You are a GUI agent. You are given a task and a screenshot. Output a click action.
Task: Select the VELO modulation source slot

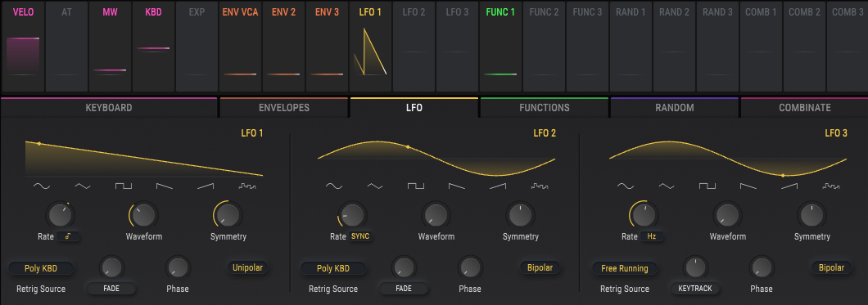[x=23, y=47]
